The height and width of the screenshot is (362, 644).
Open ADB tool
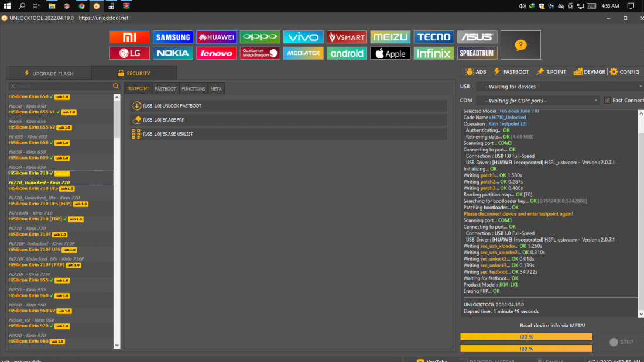[x=476, y=72]
